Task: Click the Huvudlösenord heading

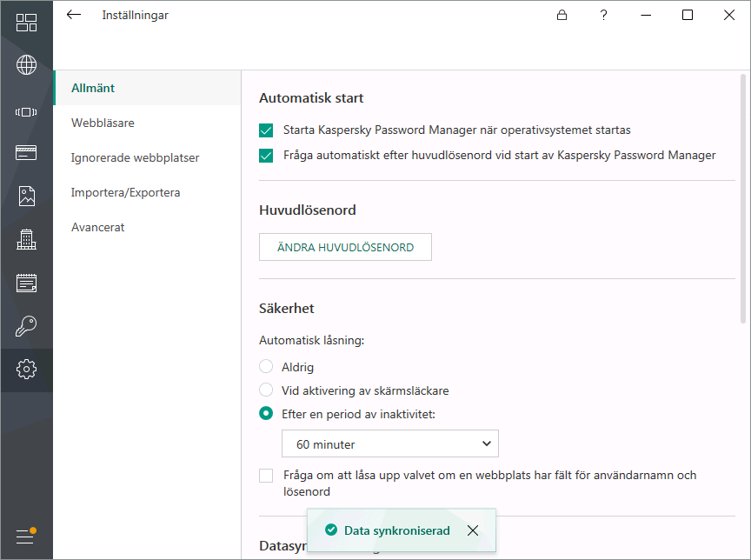Action: pos(308,210)
